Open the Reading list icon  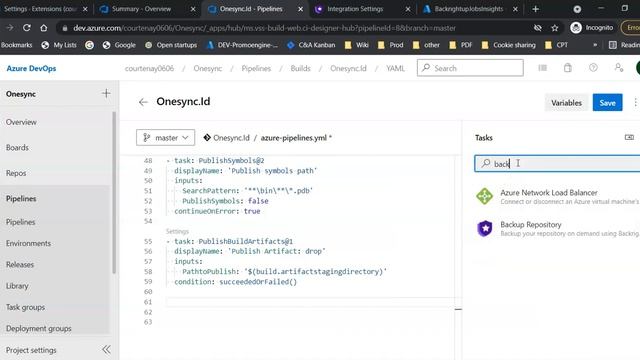point(613,45)
